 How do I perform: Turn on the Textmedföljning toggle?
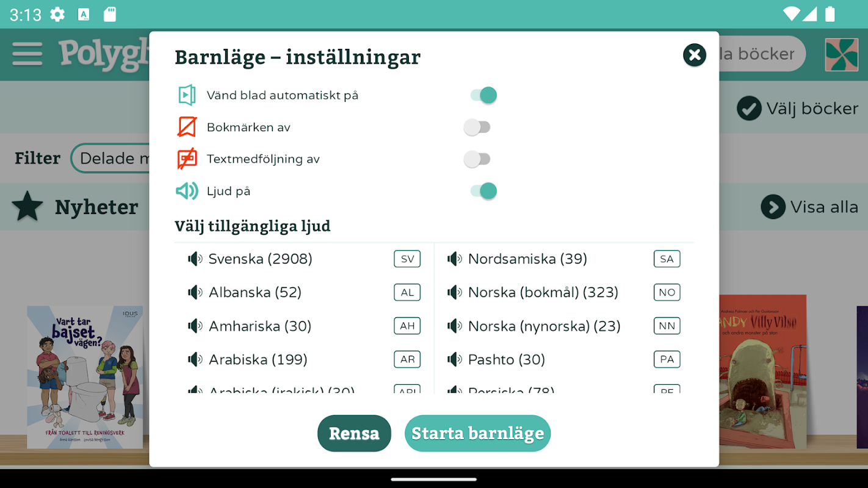477,159
